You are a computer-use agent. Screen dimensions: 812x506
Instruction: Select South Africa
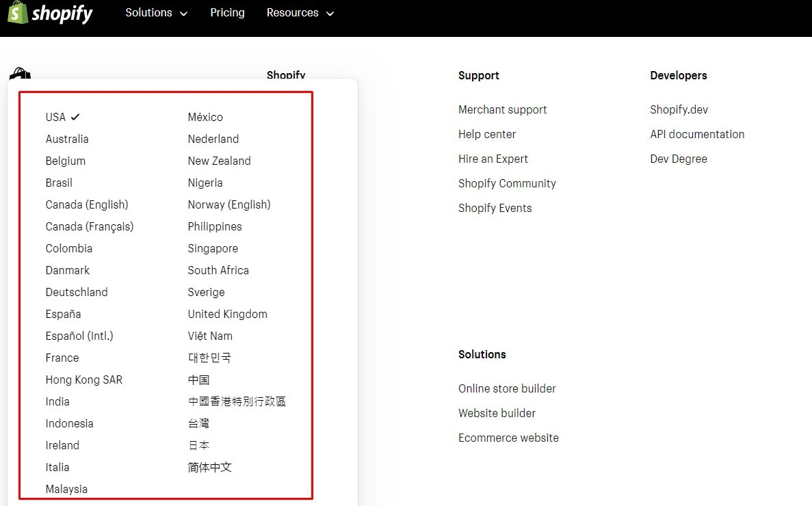click(218, 270)
